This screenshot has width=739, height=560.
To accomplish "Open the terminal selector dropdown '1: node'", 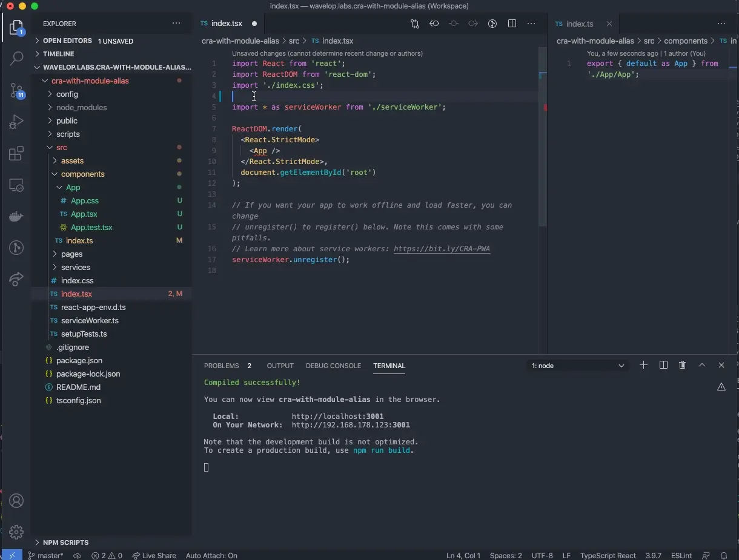I will (577, 366).
